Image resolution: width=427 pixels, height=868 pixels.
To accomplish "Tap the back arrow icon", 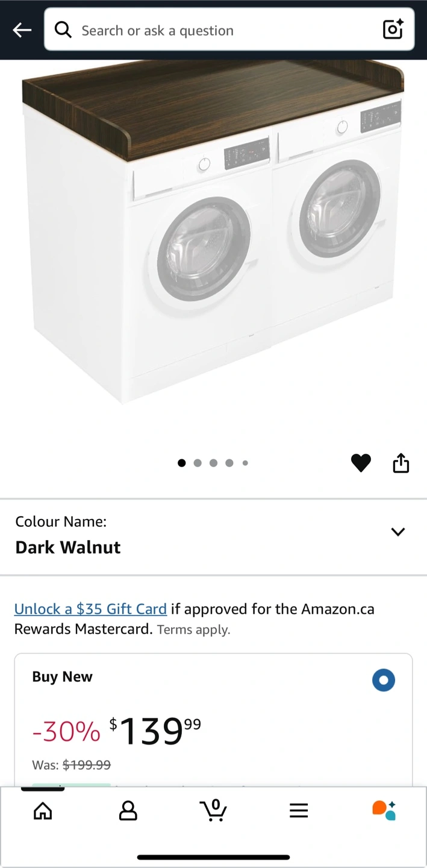I will pyautogui.click(x=22, y=30).
